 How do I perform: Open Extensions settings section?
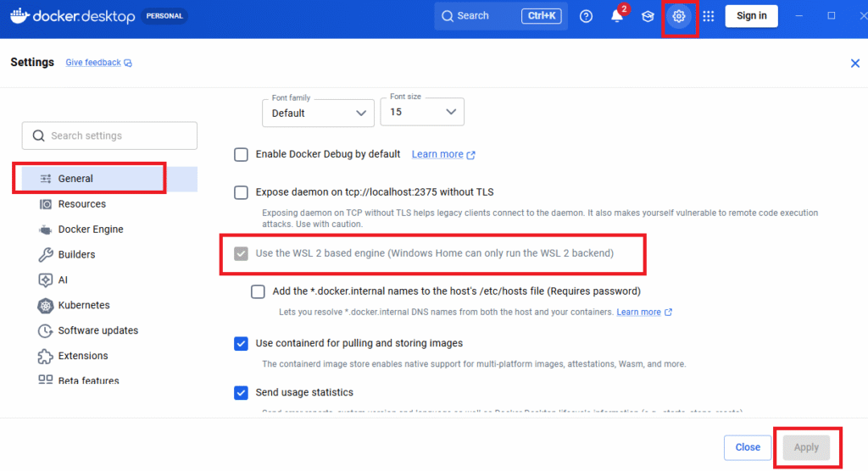pos(109,356)
